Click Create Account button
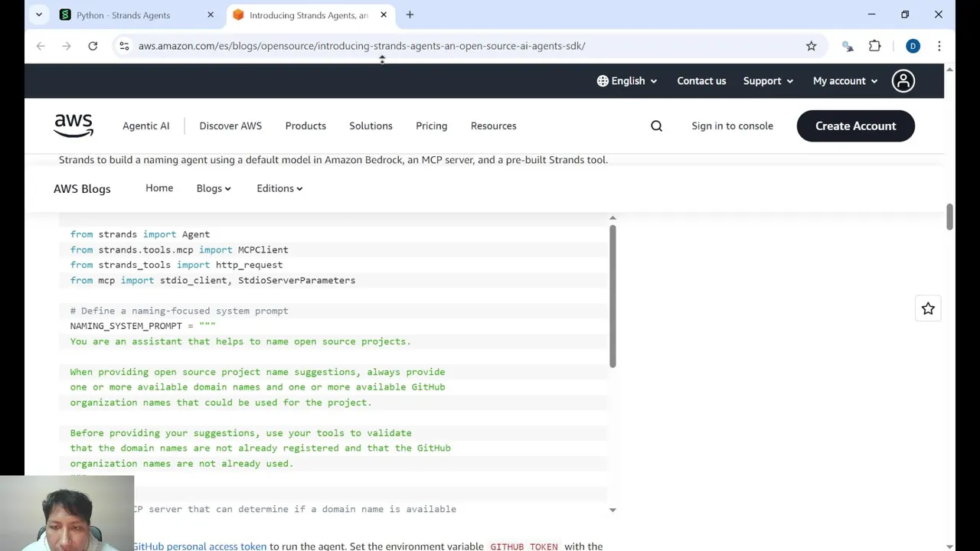This screenshot has height=551, width=980. [855, 126]
